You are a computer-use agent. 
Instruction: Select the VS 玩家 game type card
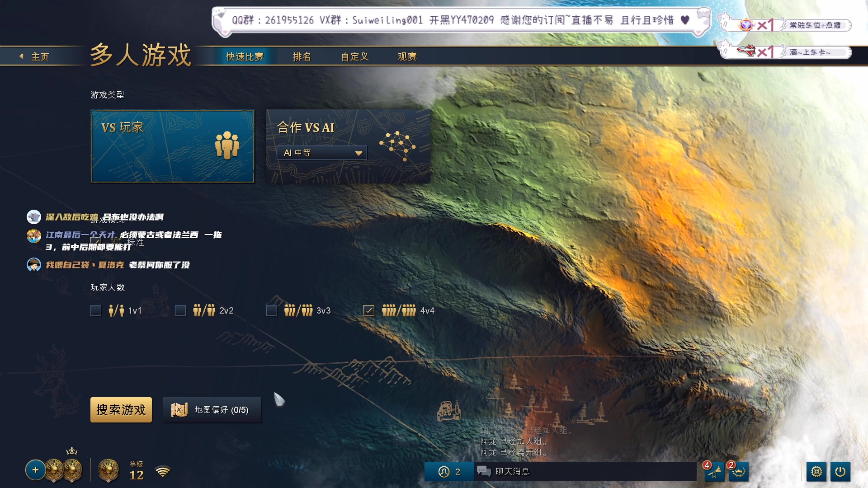172,146
